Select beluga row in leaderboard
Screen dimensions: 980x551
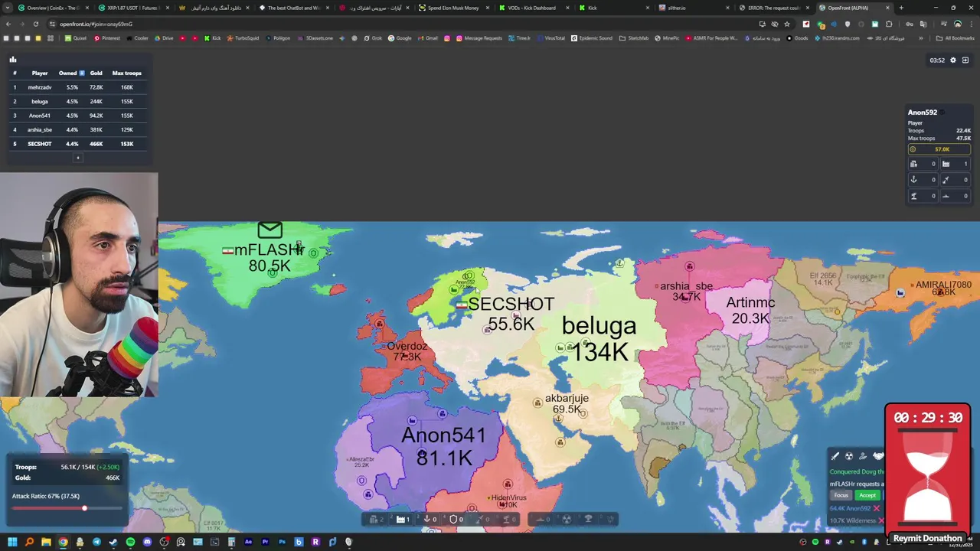[77, 101]
